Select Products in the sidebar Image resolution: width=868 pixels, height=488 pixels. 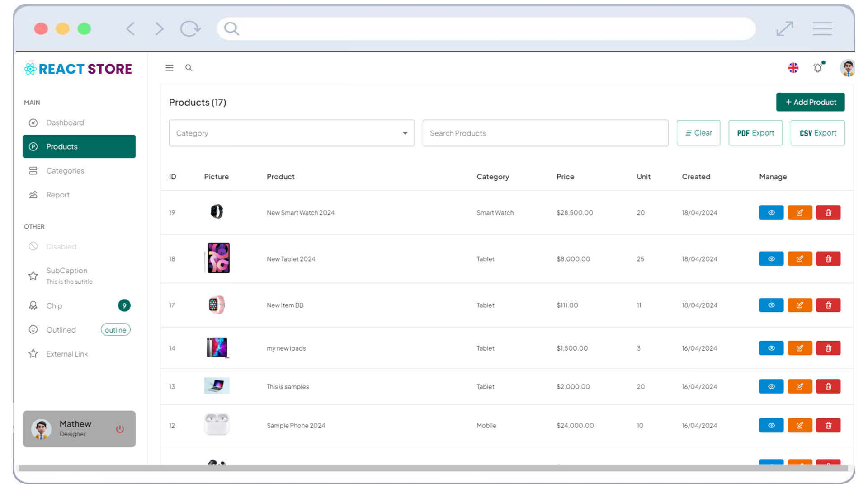(x=79, y=146)
